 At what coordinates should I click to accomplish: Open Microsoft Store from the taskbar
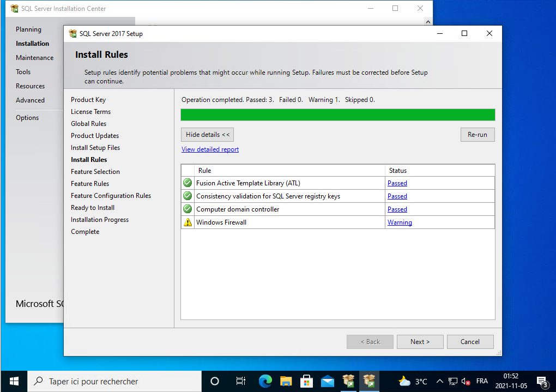[307, 381]
